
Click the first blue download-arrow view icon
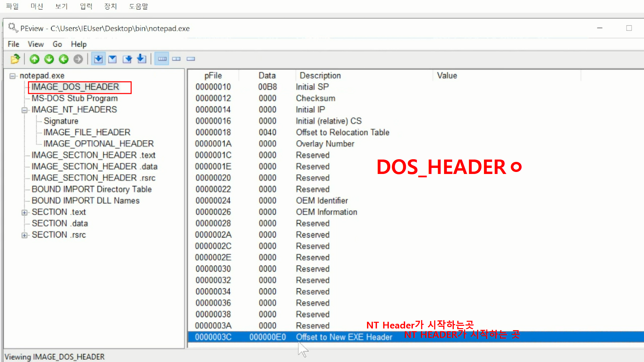(x=98, y=59)
